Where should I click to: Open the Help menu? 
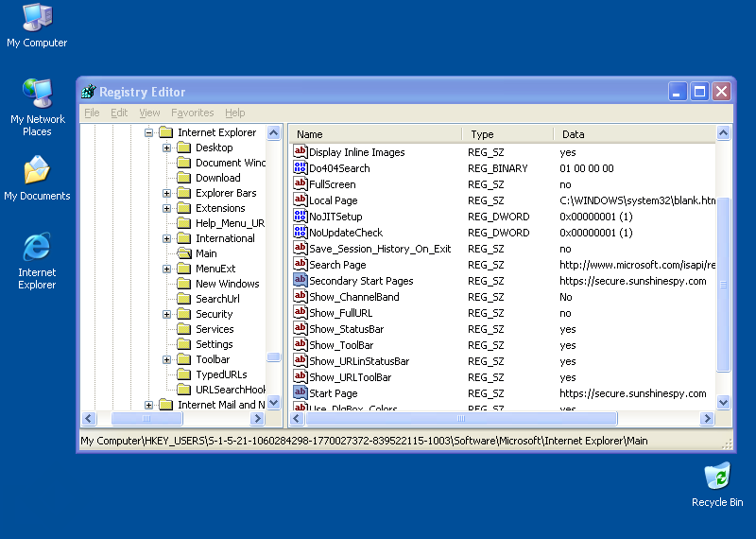tap(234, 113)
